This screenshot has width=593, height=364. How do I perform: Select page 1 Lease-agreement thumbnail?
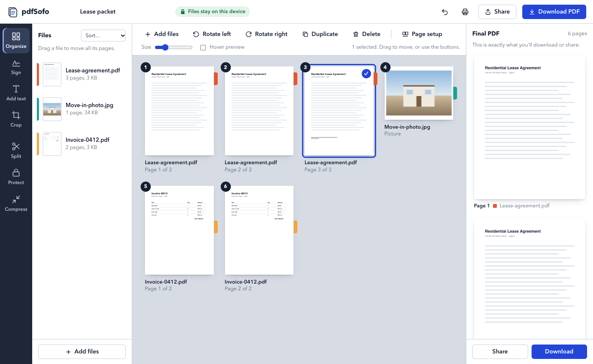tap(179, 111)
